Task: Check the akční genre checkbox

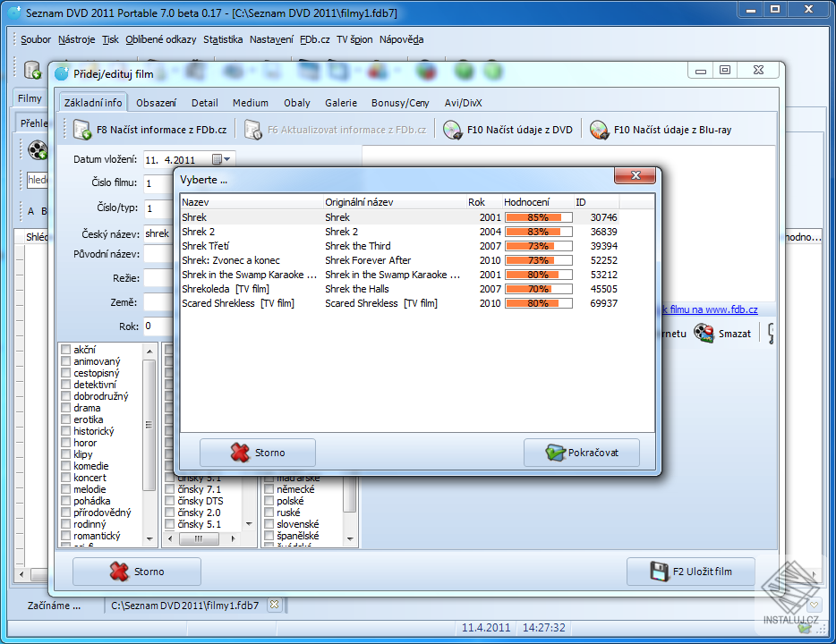Action: [x=66, y=350]
